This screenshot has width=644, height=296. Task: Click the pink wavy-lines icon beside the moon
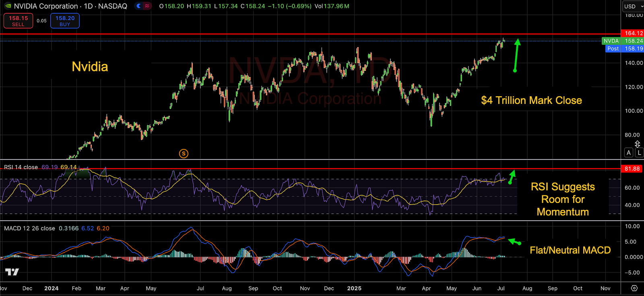click(x=147, y=6)
